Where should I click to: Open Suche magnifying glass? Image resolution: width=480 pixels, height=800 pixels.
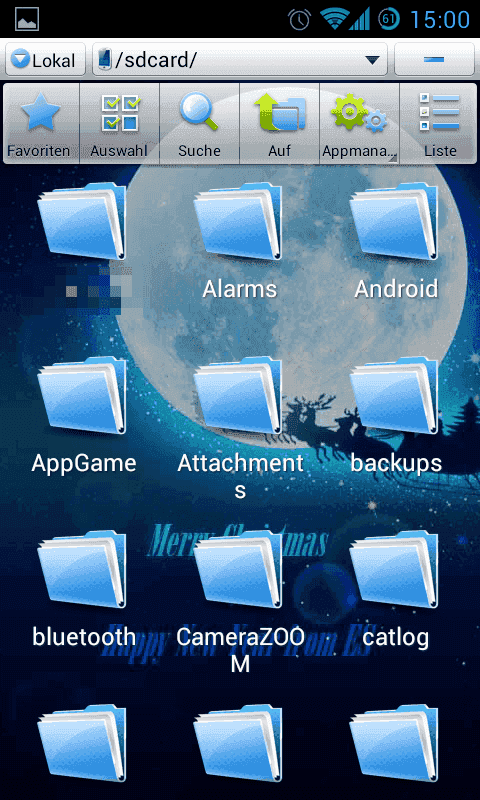(x=199, y=112)
